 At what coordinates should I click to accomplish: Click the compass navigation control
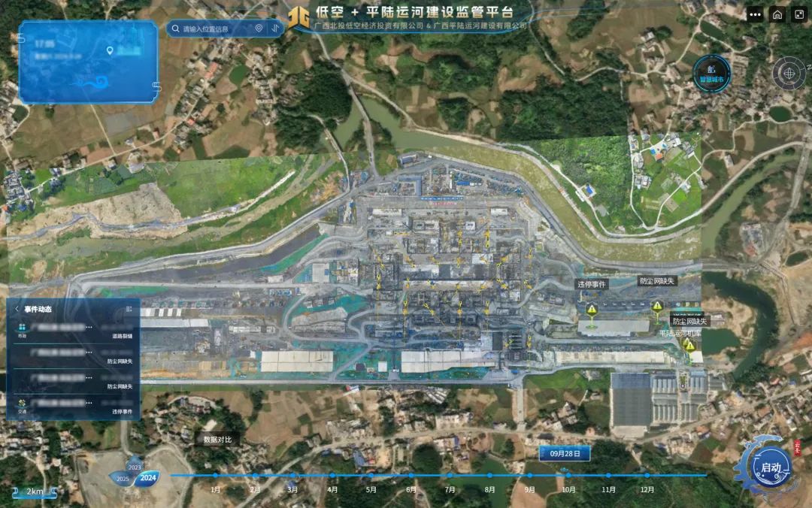click(x=789, y=73)
